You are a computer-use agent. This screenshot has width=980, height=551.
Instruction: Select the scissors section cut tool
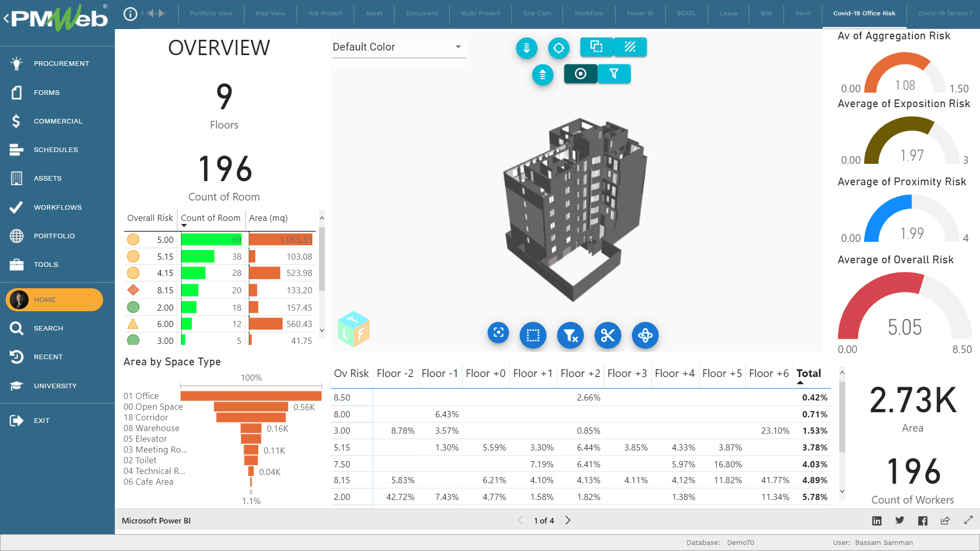click(x=607, y=335)
